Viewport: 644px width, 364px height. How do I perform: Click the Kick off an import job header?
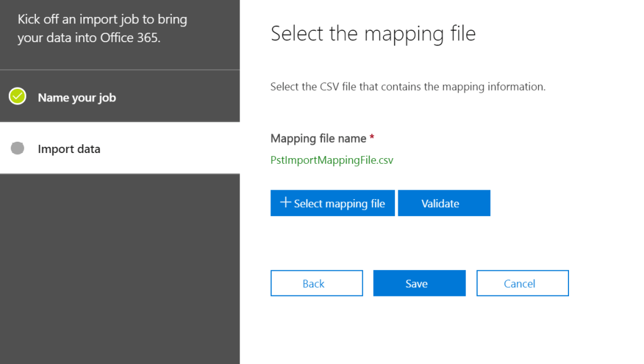(x=102, y=20)
